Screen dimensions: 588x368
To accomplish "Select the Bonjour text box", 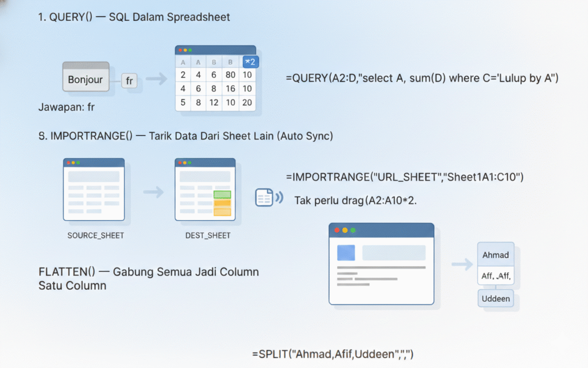I will (86, 79).
